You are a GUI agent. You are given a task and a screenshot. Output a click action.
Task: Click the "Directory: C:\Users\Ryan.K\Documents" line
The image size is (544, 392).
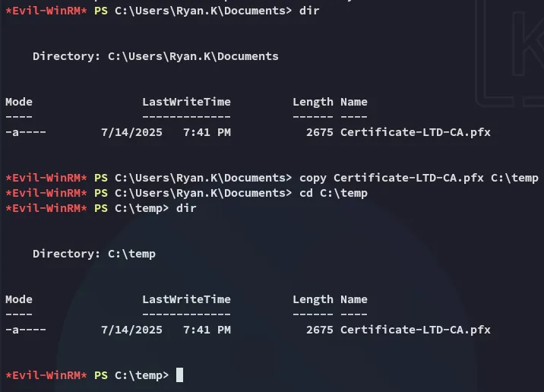pyautogui.click(x=156, y=56)
